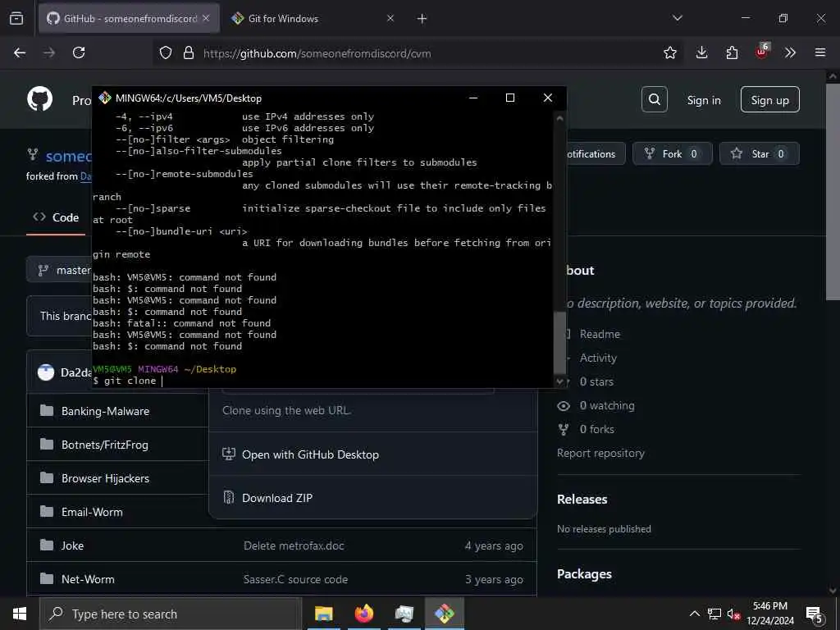The image size is (840, 630).
Task: Open the taskbar notification center icon
Action: pyautogui.click(x=815, y=614)
